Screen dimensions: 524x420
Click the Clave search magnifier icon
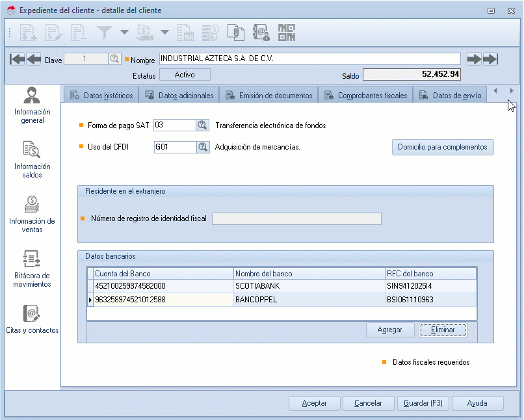click(x=114, y=59)
